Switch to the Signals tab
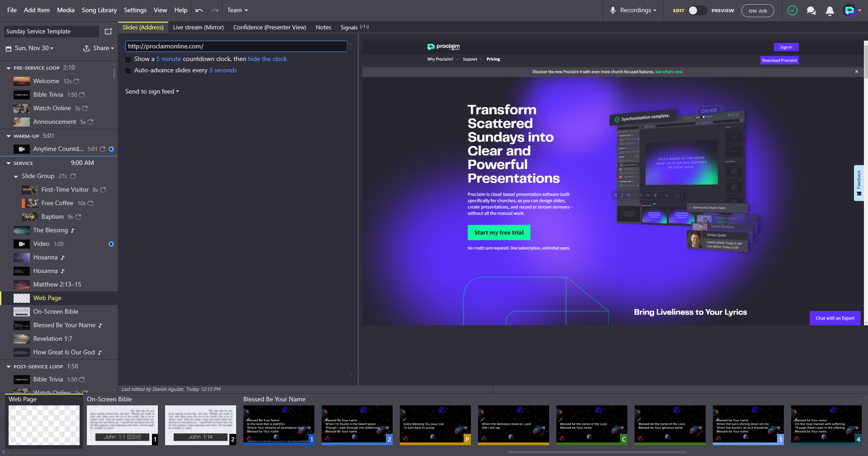Viewport: 868px width, 456px height. [x=355, y=28]
